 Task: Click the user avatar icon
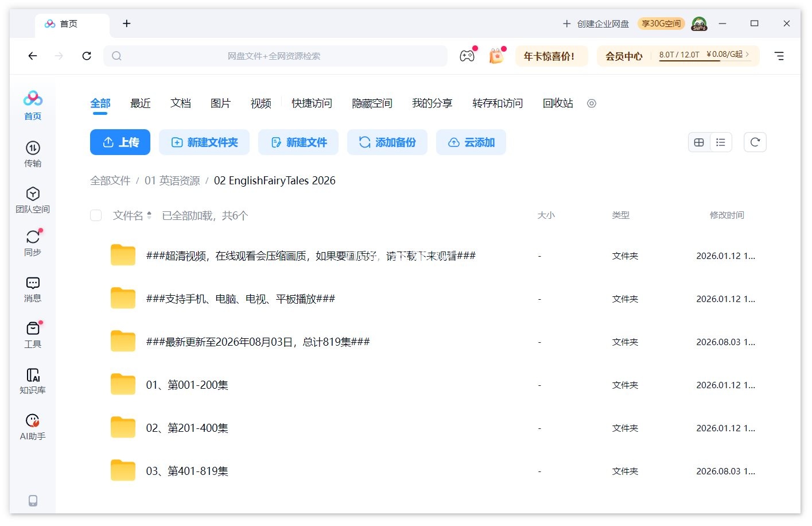[x=699, y=24]
